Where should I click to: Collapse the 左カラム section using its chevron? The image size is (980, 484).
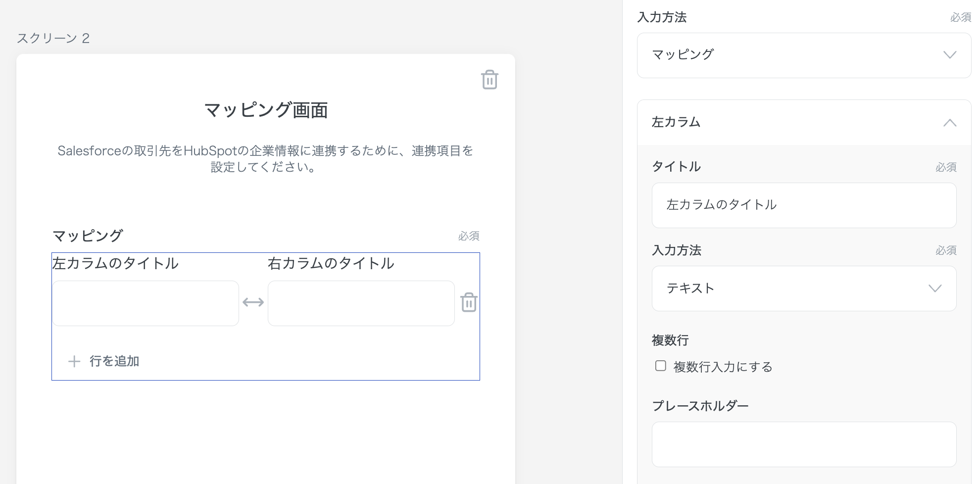[x=949, y=123]
